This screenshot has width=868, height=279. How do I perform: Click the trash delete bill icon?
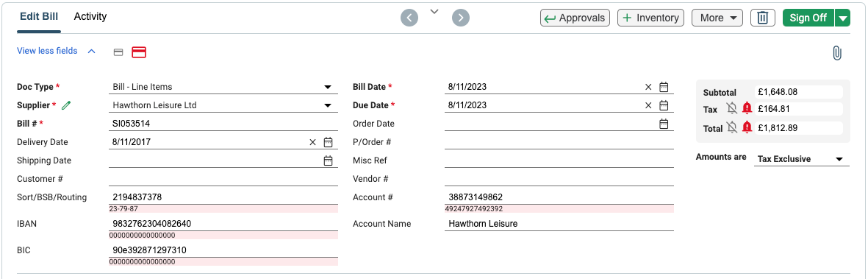click(x=763, y=18)
